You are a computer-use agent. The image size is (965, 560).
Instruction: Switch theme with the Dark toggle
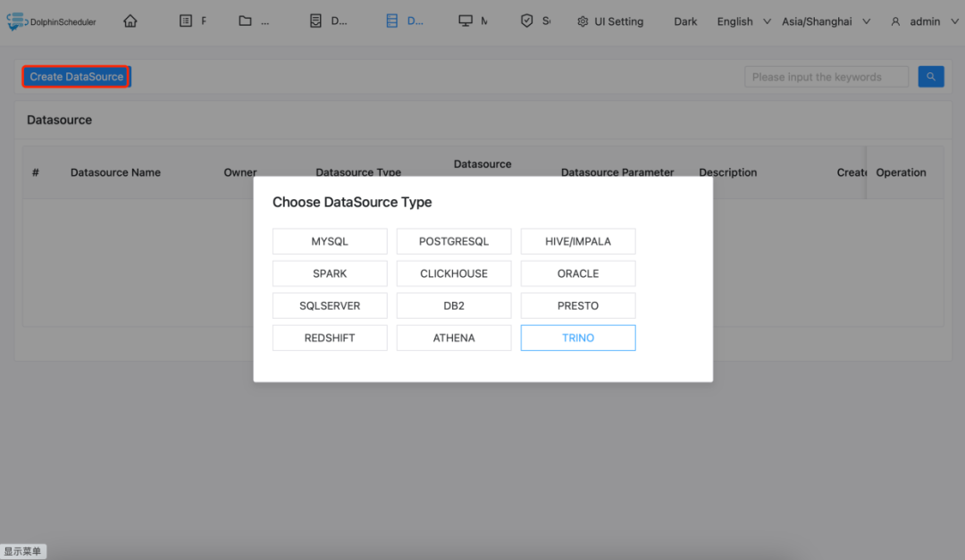point(685,21)
